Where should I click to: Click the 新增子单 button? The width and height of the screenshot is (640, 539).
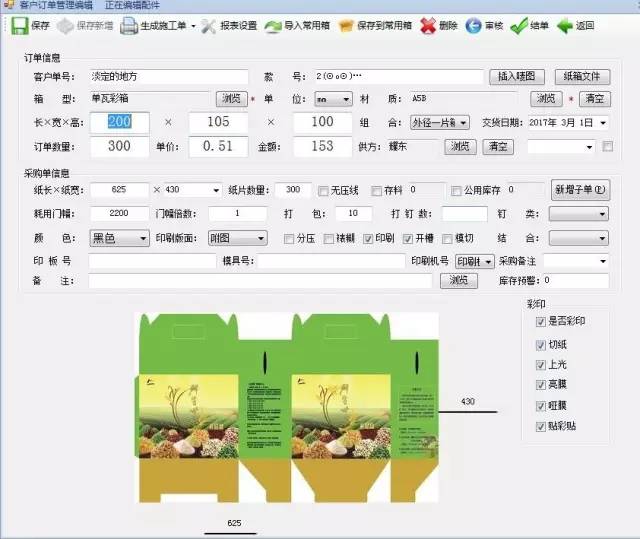(x=580, y=189)
